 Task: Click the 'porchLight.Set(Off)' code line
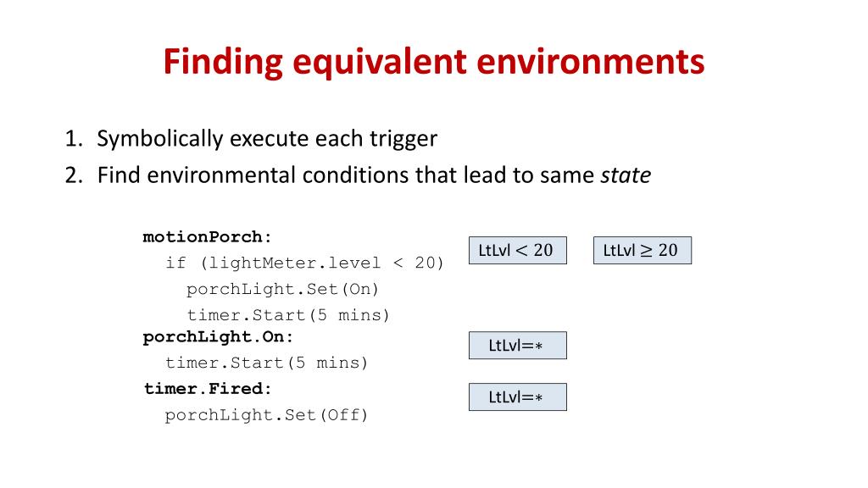pos(266,415)
